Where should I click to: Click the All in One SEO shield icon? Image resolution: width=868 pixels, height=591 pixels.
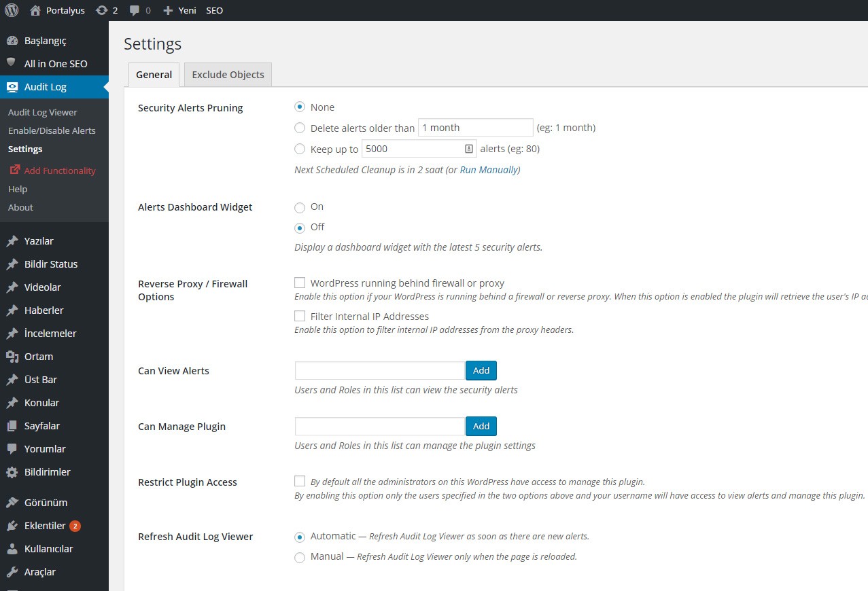[11, 63]
